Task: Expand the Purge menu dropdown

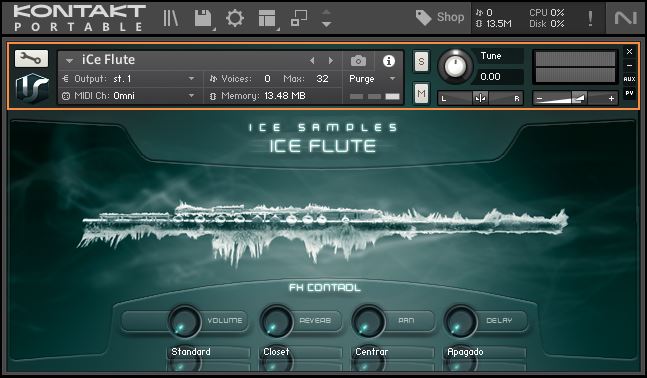Action: [372, 78]
